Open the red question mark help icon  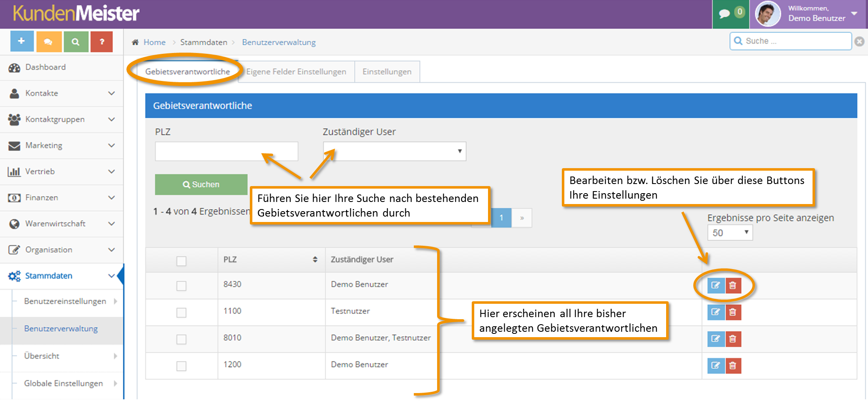click(x=102, y=41)
